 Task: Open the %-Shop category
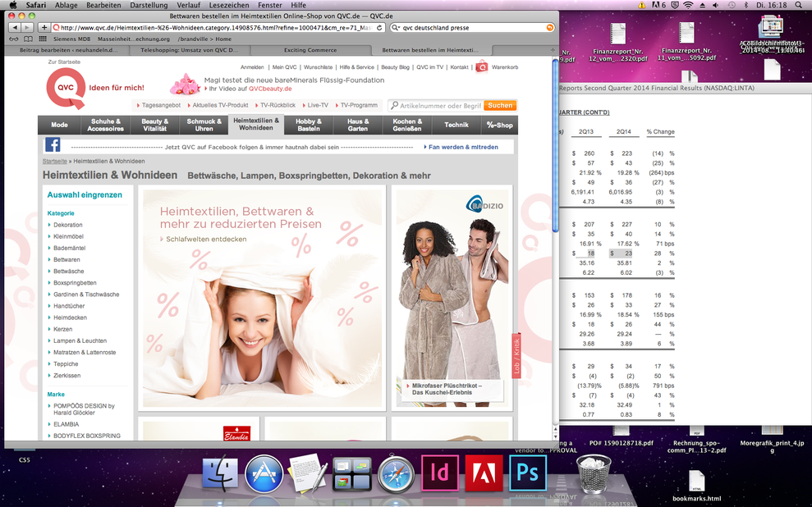(x=499, y=125)
